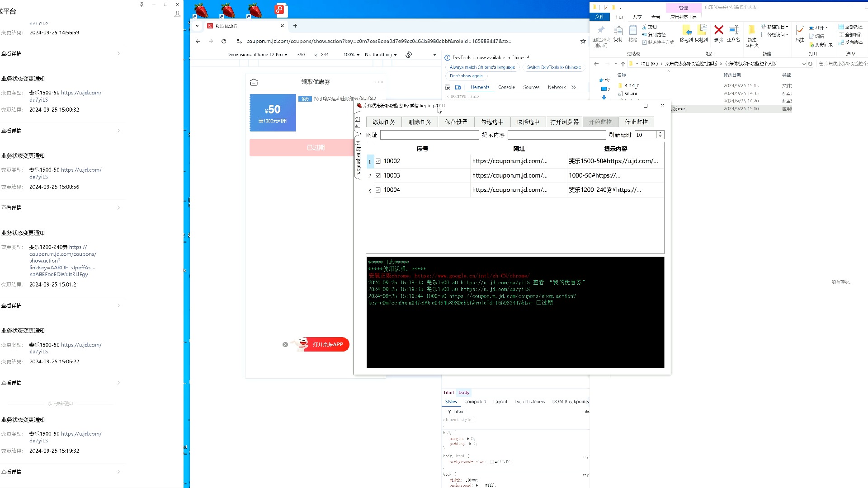
Task: Toggle checkbox for task row 10002
Action: [378, 161]
